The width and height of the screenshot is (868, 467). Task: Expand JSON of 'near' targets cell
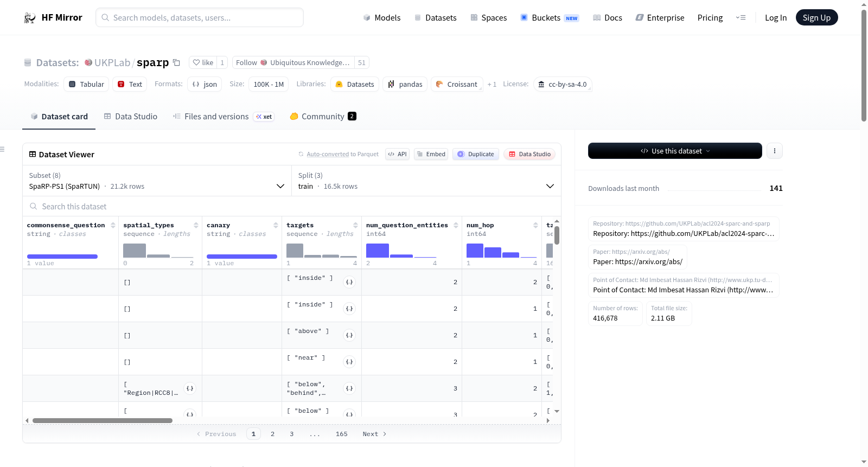point(349,362)
